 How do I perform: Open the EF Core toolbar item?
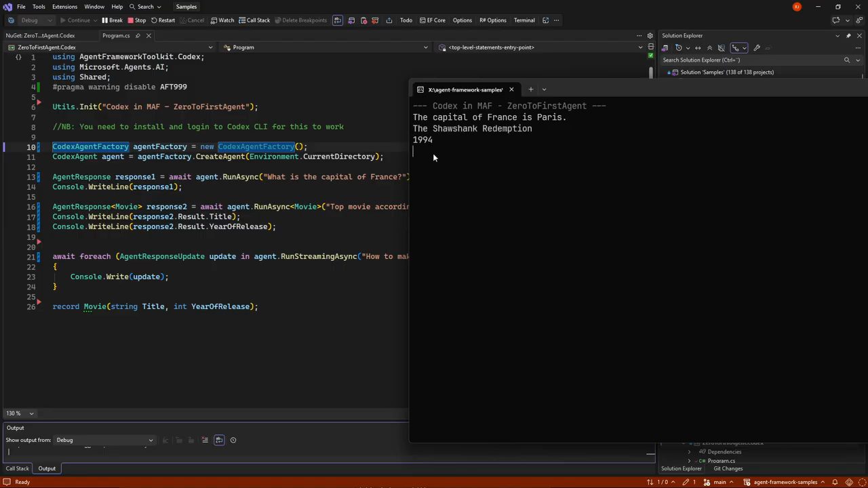point(432,20)
